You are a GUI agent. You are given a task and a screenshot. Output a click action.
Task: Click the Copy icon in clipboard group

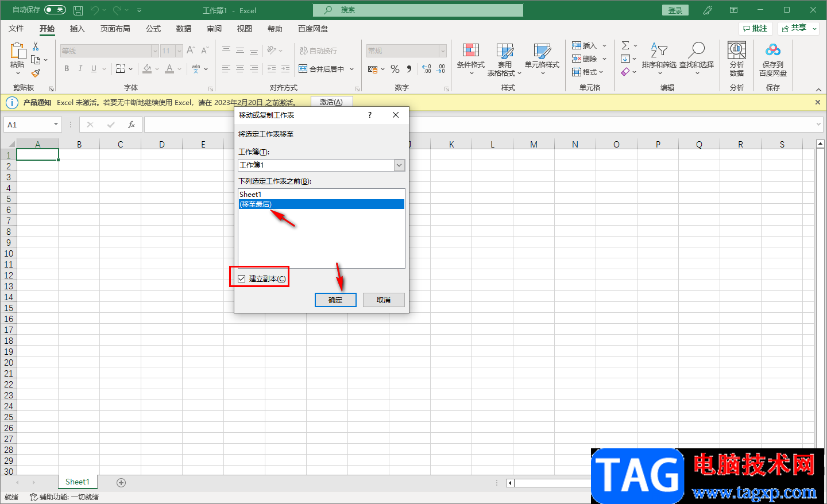[36, 60]
